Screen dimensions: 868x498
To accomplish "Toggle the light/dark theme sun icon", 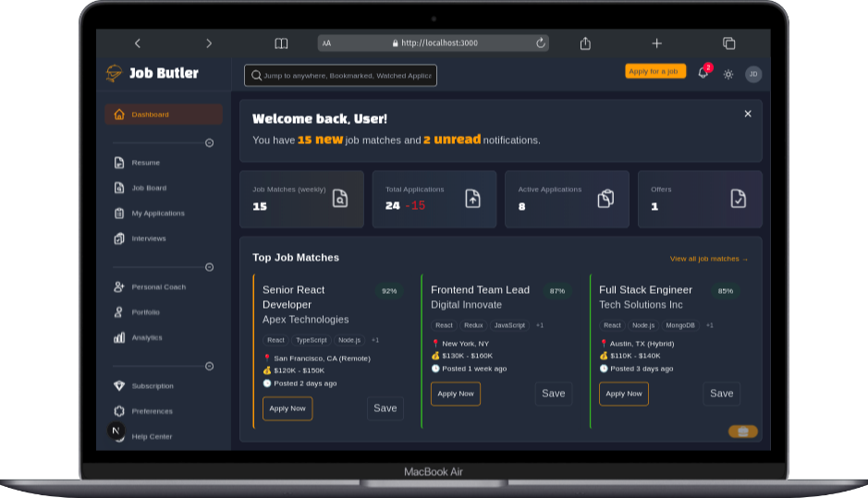I will point(728,74).
